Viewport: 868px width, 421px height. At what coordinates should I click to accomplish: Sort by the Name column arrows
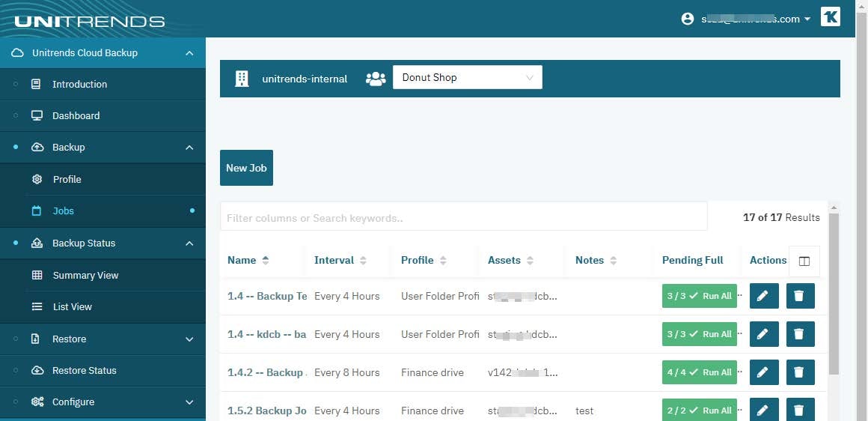pos(266,261)
